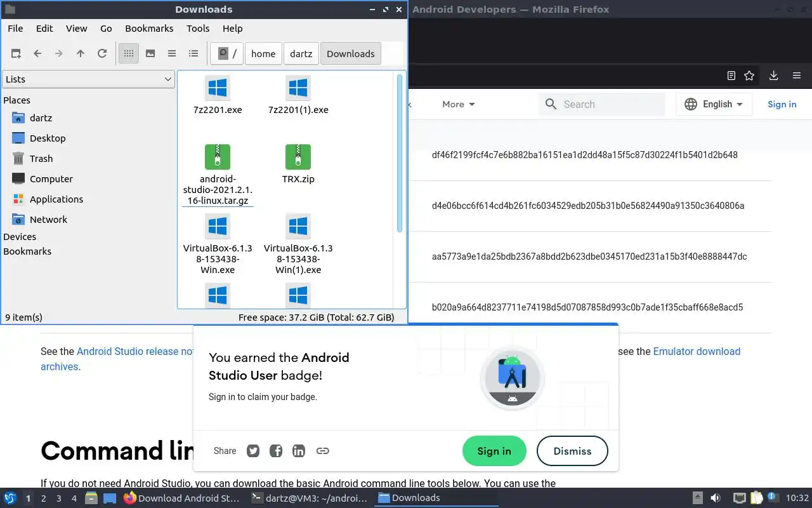Switch to icon view mode
The width and height of the screenshot is (812, 508).
[x=129, y=54]
